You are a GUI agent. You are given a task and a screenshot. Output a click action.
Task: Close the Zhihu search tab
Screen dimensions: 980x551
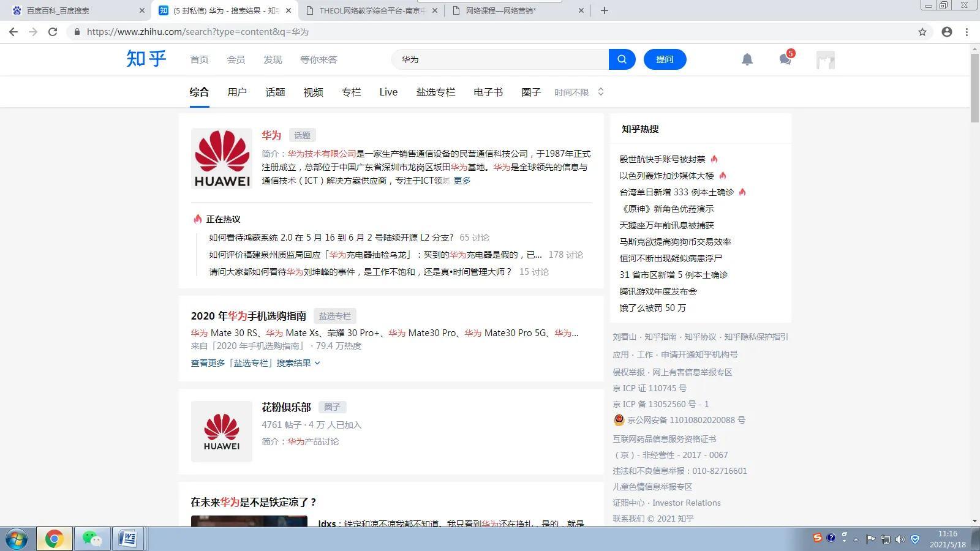[288, 10]
